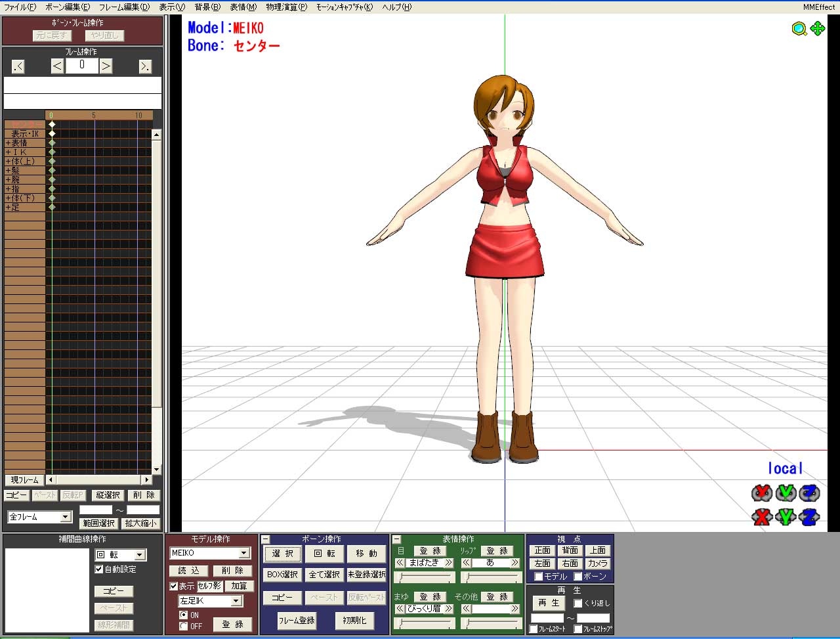840x639 pixels.
Task: Click the magnifier zoom view icon
Action: (x=799, y=29)
